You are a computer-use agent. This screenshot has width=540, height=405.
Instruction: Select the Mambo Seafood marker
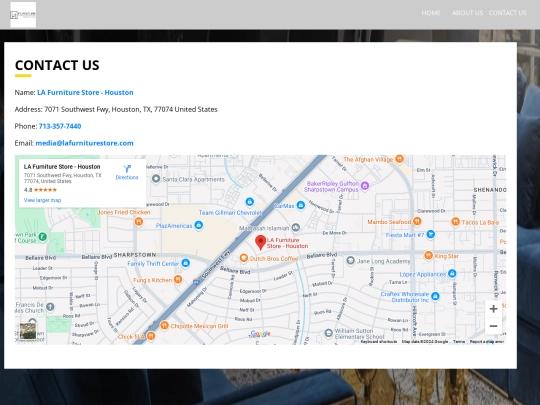click(417, 221)
